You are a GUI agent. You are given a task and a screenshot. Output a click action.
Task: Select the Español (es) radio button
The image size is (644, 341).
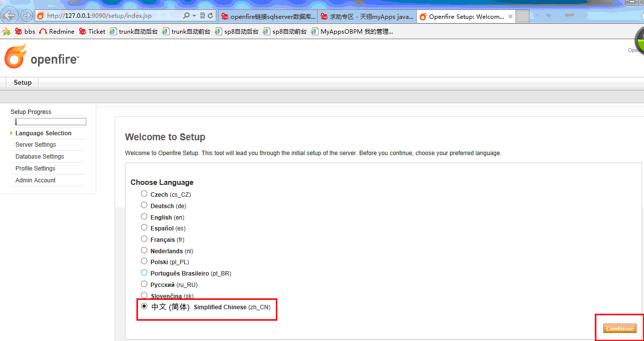144,227
